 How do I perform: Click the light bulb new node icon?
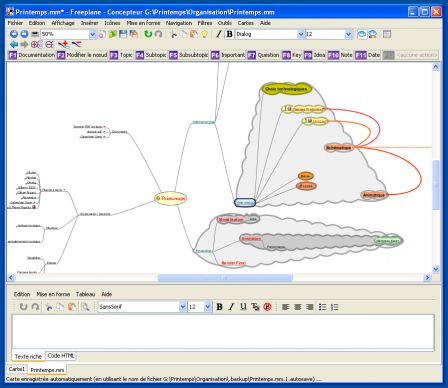204,34
